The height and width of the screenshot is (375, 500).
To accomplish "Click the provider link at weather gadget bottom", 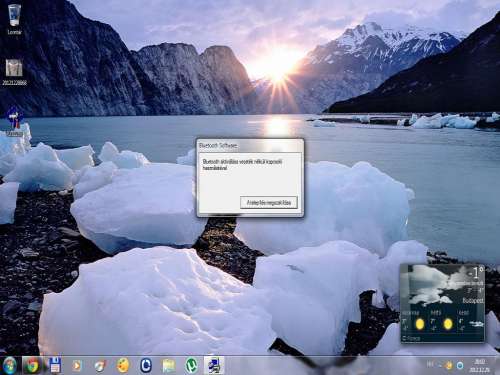I will (x=411, y=338).
